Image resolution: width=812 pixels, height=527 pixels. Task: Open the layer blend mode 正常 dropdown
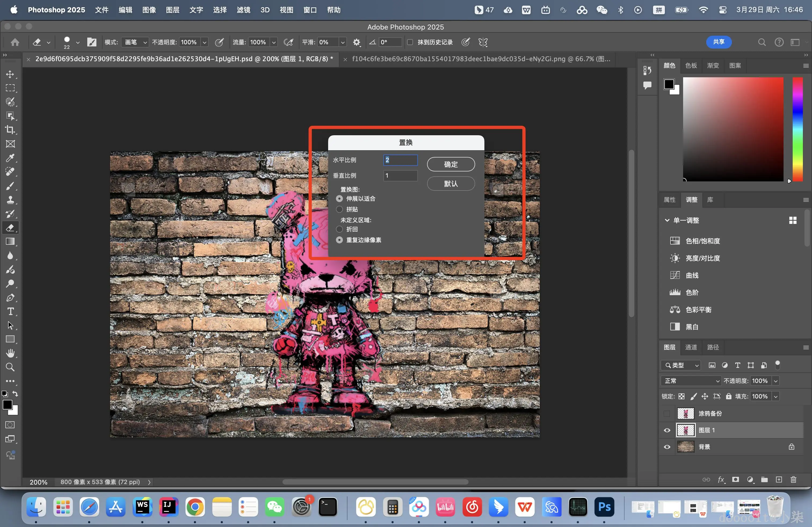(691, 381)
